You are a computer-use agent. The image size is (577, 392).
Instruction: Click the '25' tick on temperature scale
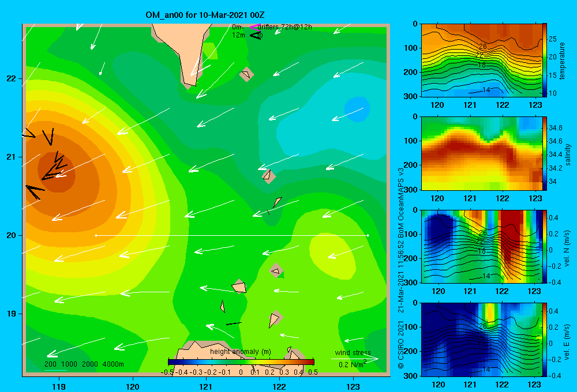click(x=553, y=39)
